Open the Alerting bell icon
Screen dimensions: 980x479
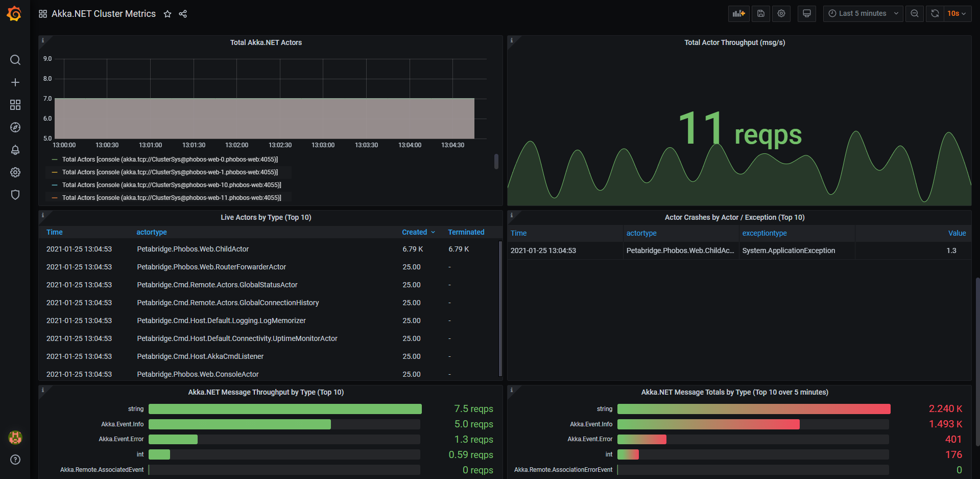pos(15,150)
